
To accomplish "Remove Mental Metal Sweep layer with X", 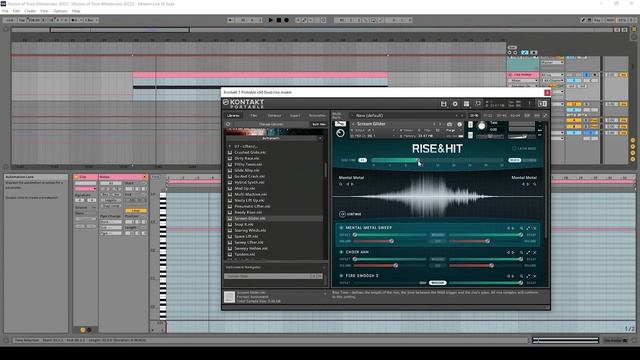I will (535, 228).
